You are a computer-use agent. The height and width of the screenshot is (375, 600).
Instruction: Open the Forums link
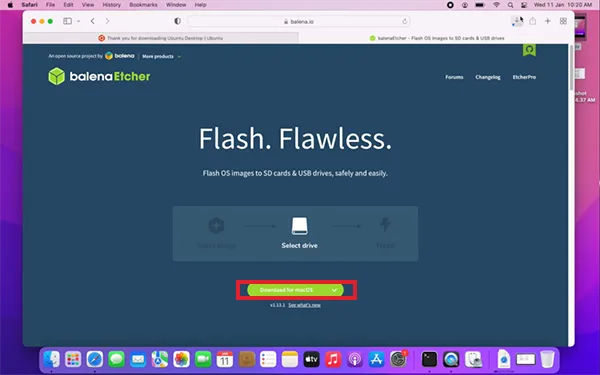454,77
